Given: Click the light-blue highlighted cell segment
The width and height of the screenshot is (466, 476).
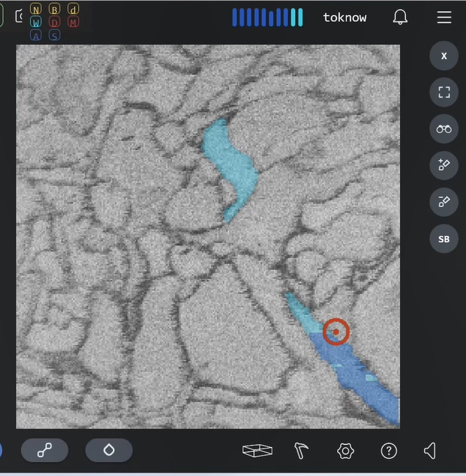Looking at the screenshot, I should tap(232, 164).
